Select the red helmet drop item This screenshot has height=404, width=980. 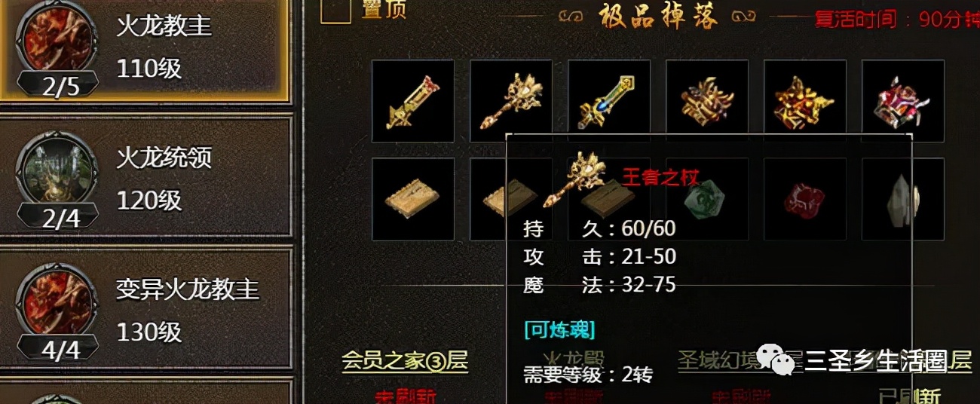point(903,101)
